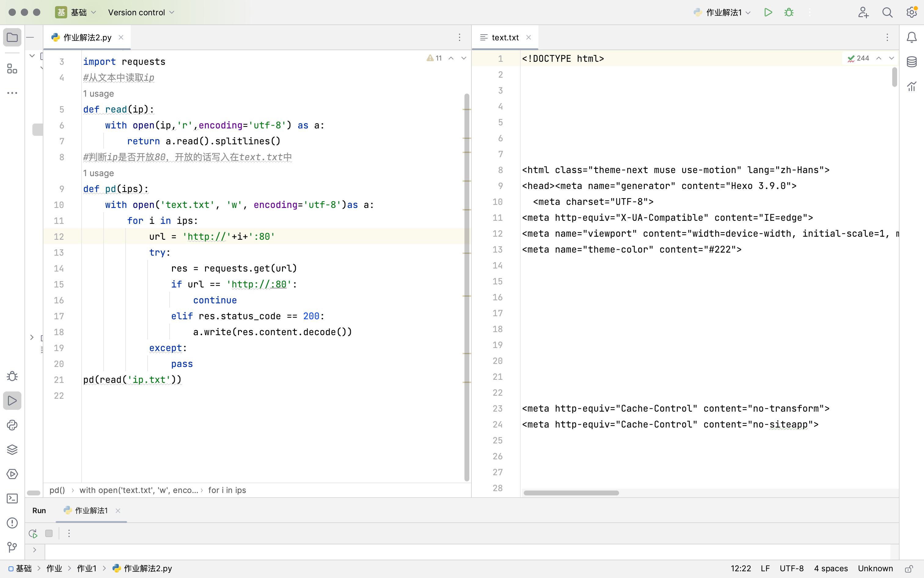924x578 pixels.
Task: Open Code With Me add-user icon
Action: point(863,12)
